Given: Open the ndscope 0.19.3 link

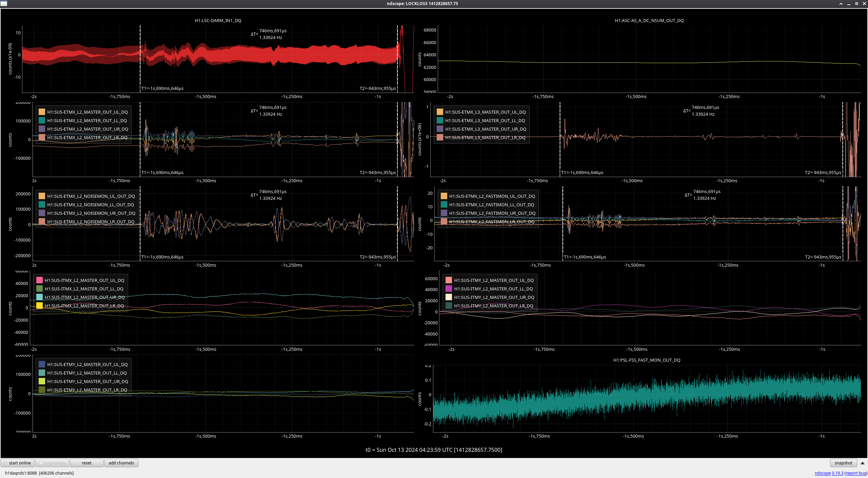Looking at the screenshot, I should point(829,473).
